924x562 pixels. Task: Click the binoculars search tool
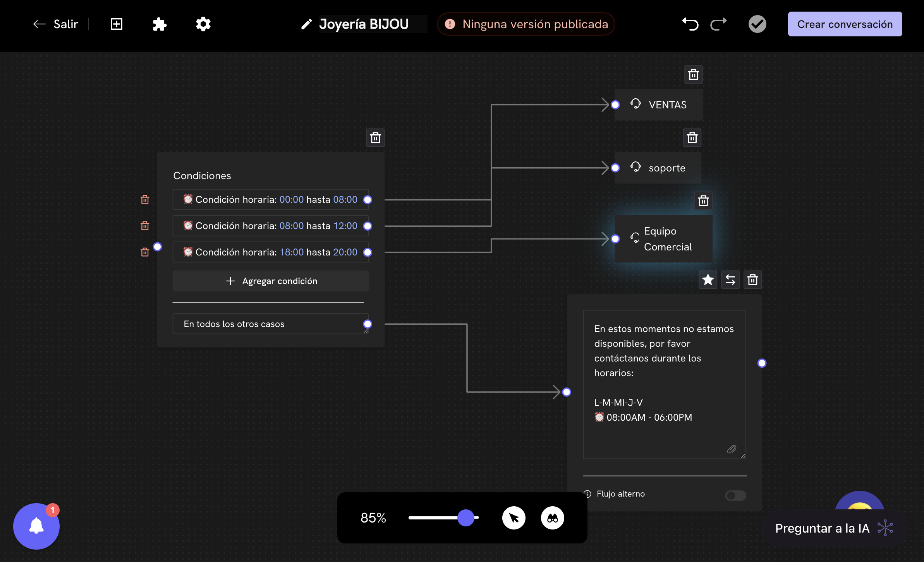(552, 518)
